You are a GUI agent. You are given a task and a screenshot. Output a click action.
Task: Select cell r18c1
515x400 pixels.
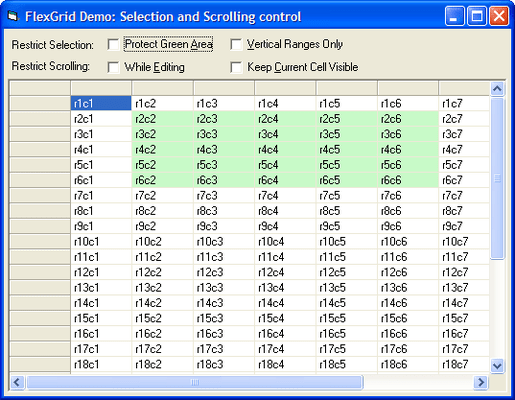coord(101,364)
